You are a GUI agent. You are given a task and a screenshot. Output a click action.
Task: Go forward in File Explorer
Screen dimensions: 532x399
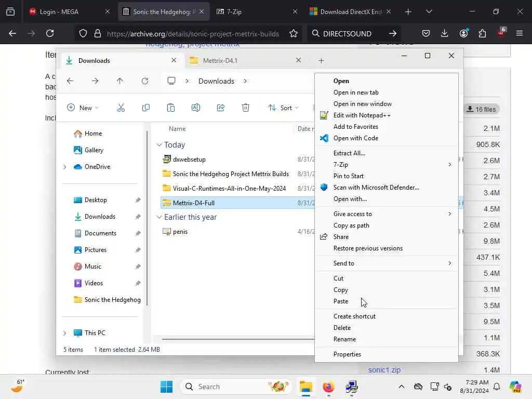pyautogui.click(x=95, y=81)
